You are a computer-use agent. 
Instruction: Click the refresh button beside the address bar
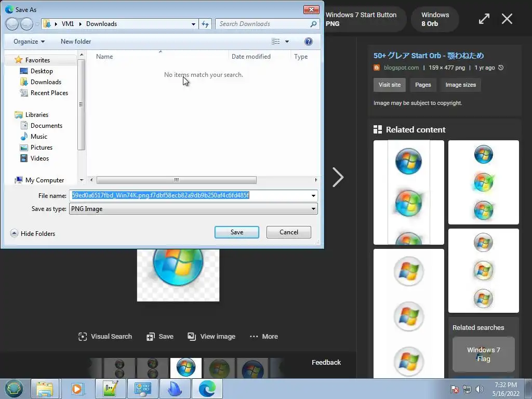(x=205, y=24)
